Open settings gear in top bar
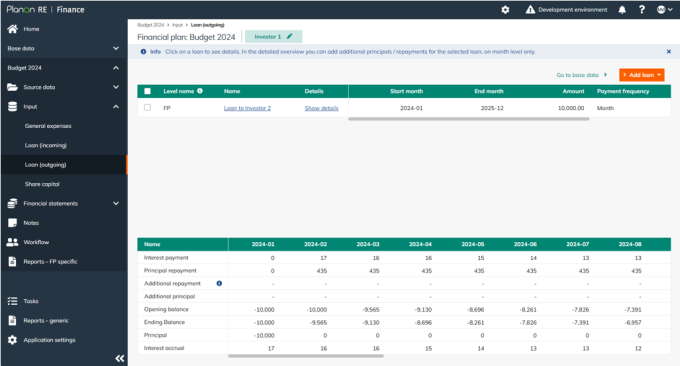This screenshot has width=680, height=366. (505, 10)
